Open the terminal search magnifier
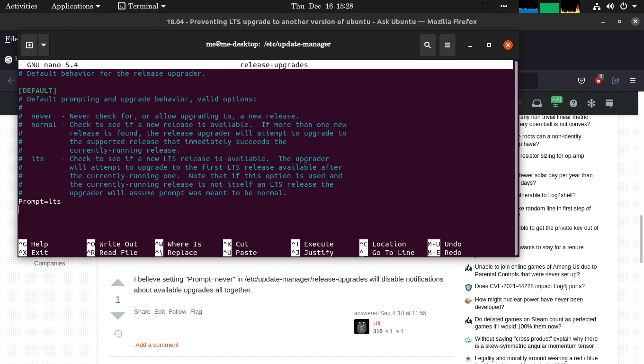 428,45
